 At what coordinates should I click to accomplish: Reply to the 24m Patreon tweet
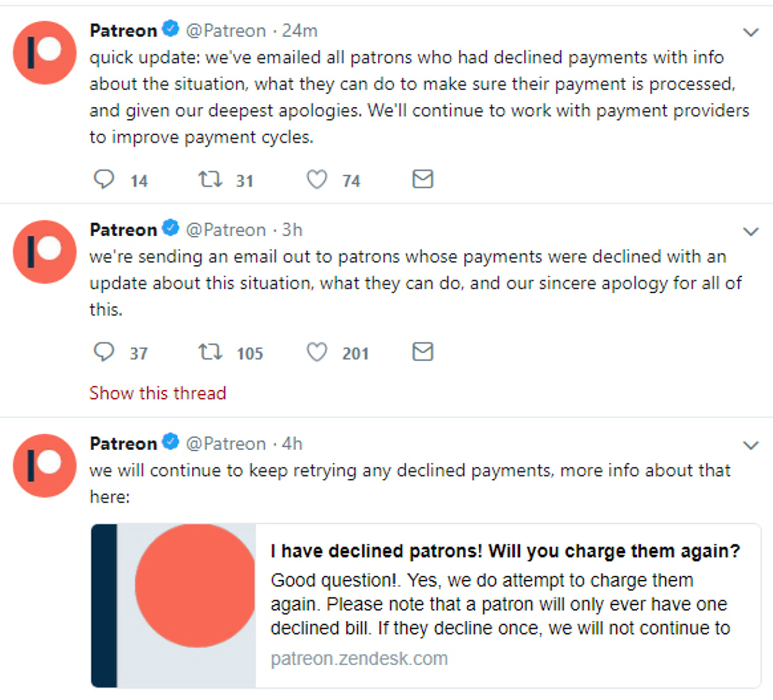(x=103, y=179)
